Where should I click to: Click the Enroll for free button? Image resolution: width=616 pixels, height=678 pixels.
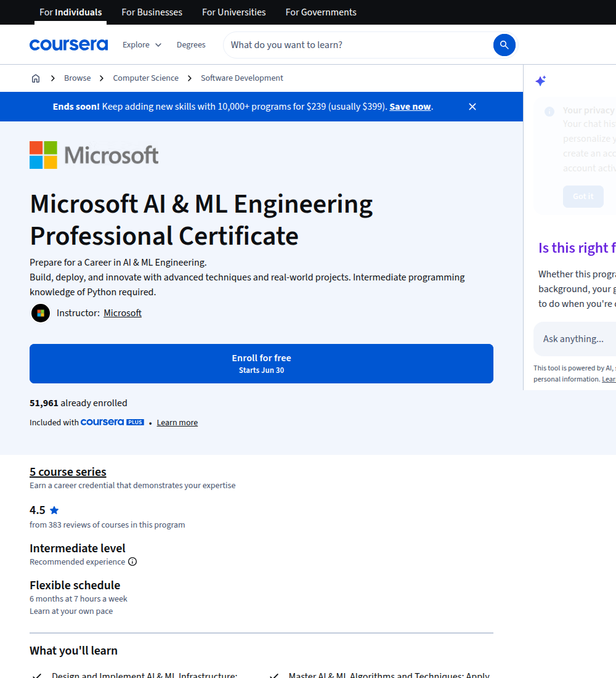[x=262, y=364]
